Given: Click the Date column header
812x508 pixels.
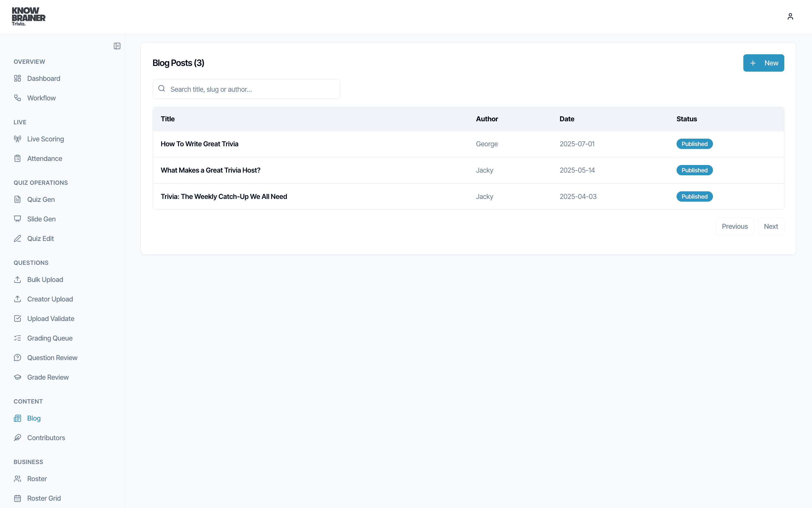Looking at the screenshot, I should [567, 119].
